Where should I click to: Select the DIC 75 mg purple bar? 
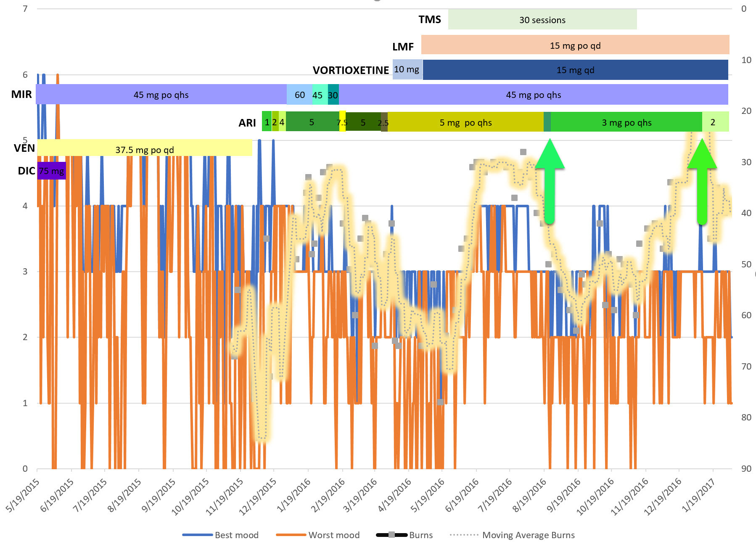pos(52,171)
